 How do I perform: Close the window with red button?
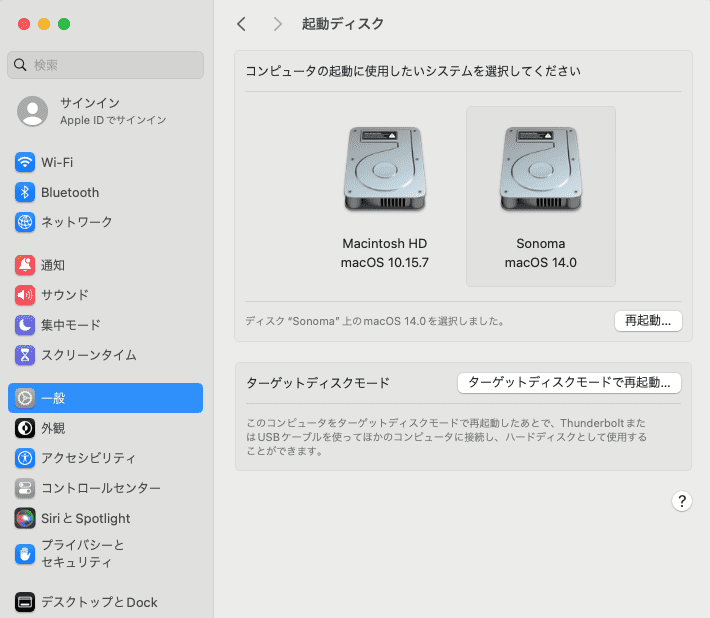coord(24,24)
